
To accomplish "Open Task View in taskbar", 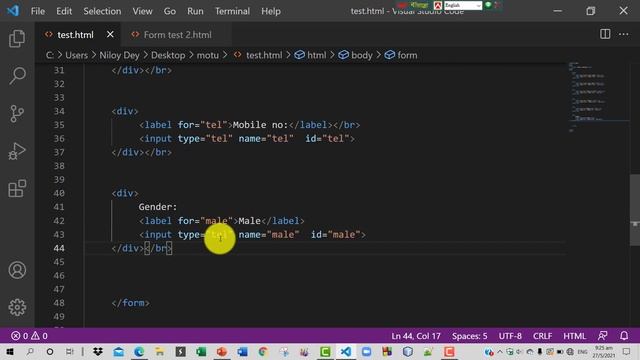I will pyautogui.click(x=70, y=351).
